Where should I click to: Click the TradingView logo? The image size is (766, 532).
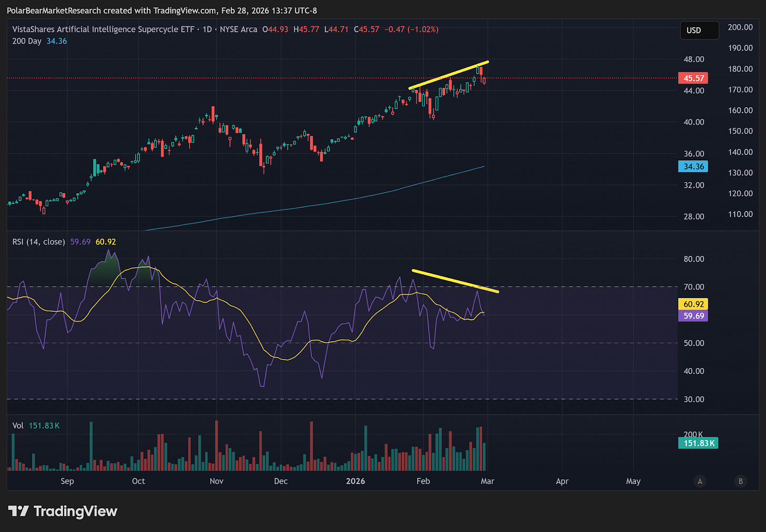point(63,511)
